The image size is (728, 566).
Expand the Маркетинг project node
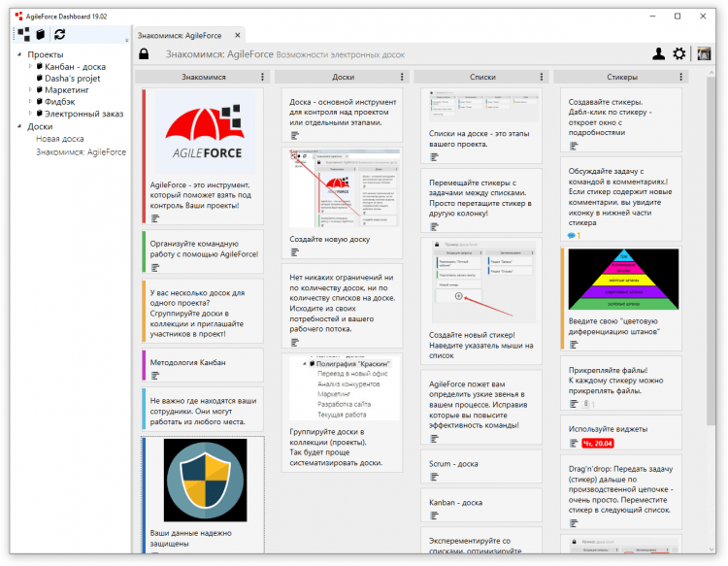tap(31, 89)
